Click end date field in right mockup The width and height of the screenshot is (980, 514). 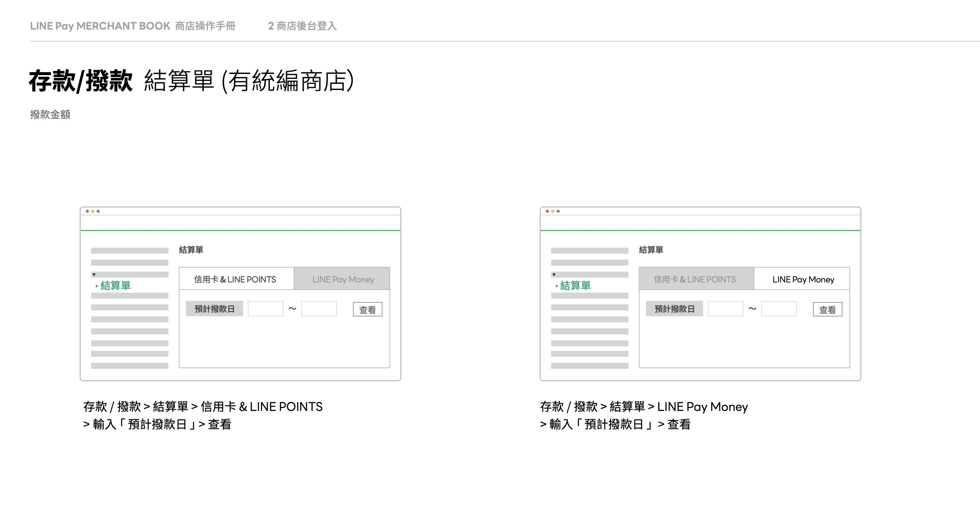click(x=779, y=309)
